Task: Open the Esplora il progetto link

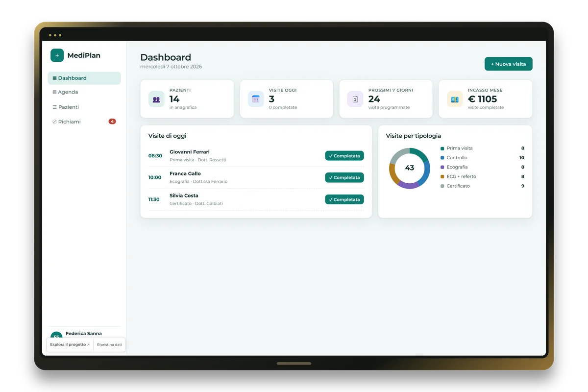Action: coord(70,344)
